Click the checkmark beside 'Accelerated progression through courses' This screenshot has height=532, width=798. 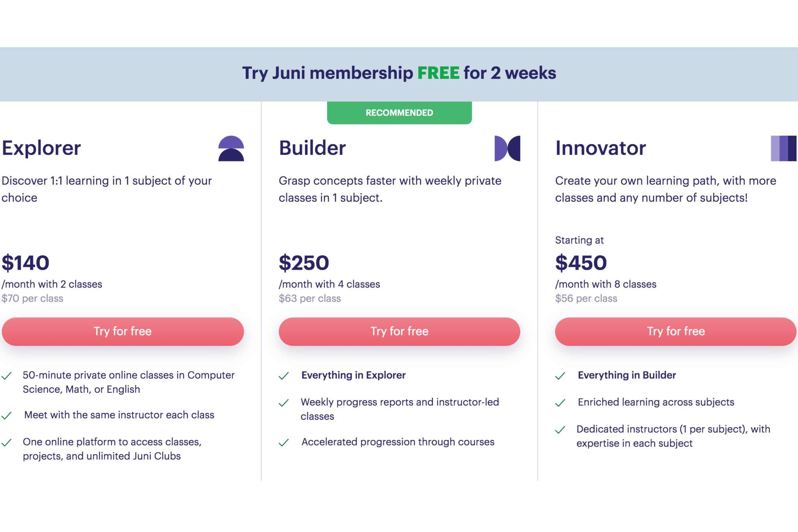284,443
